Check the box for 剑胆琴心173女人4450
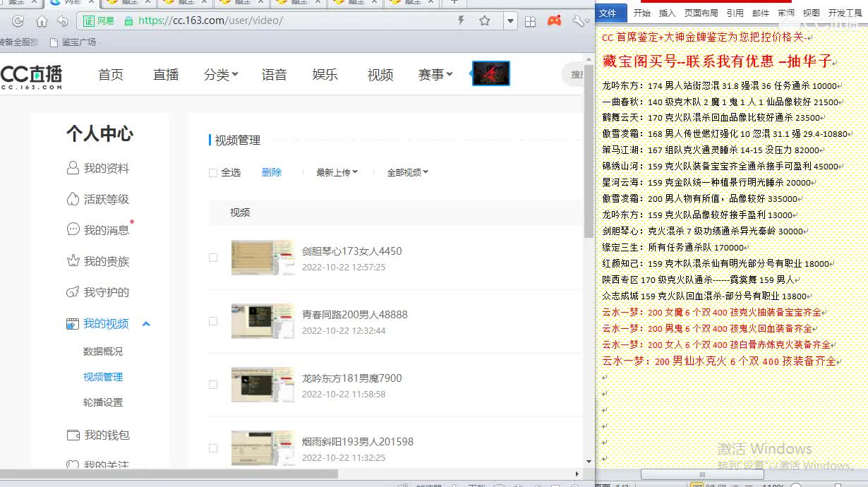 (x=213, y=258)
